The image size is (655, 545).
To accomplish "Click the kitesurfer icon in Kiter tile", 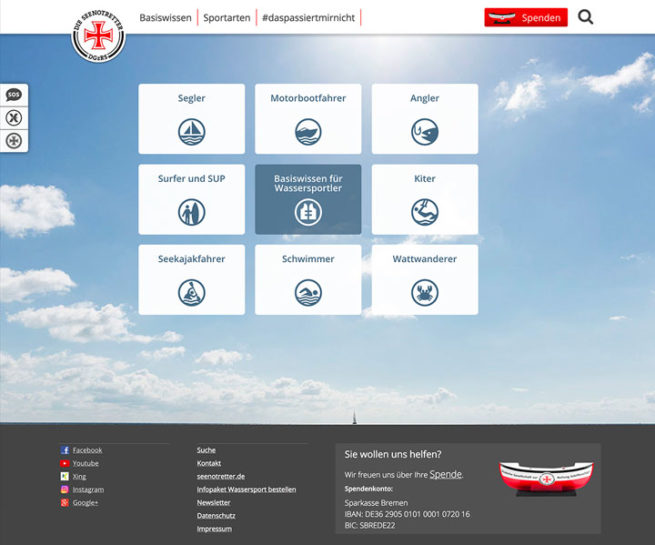I will coord(425,212).
